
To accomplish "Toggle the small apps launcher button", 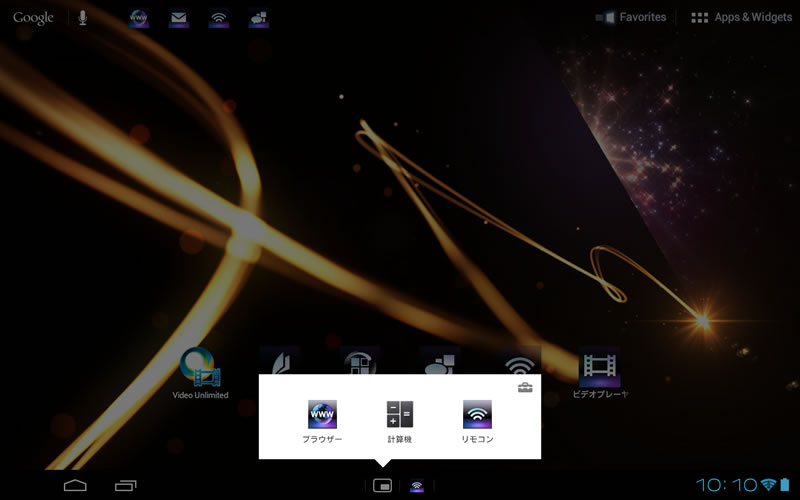I will tap(382, 485).
